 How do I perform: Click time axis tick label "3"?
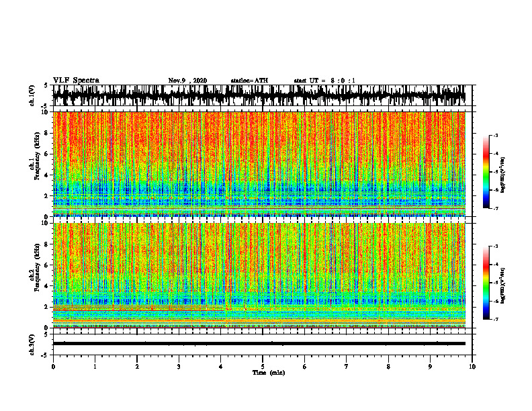click(x=179, y=367)
